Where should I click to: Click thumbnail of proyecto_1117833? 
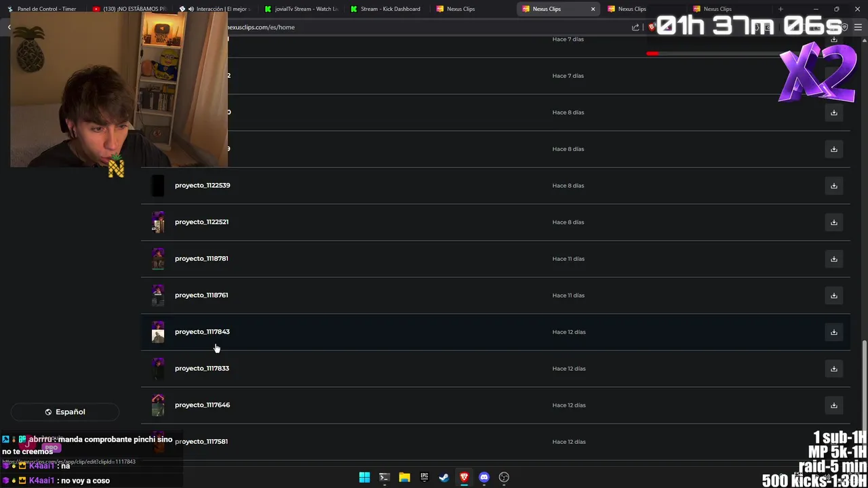pos(158,369)
